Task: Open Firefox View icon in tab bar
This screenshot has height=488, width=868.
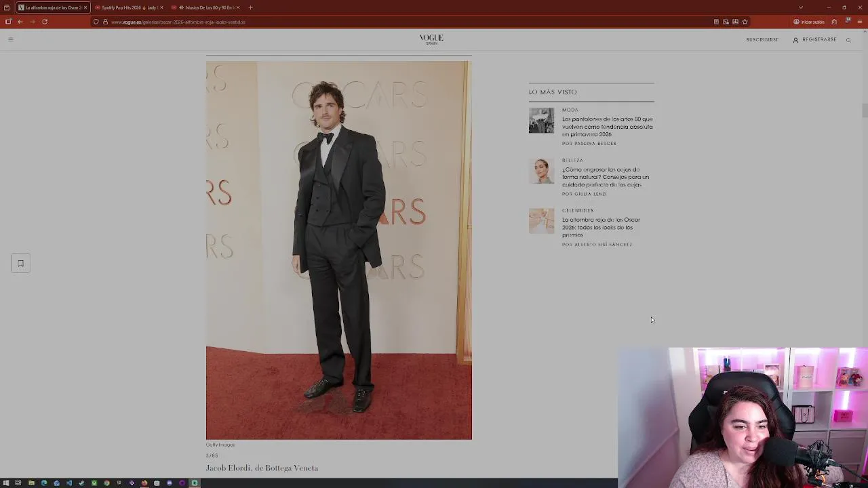Action: [x=7, y=7]
